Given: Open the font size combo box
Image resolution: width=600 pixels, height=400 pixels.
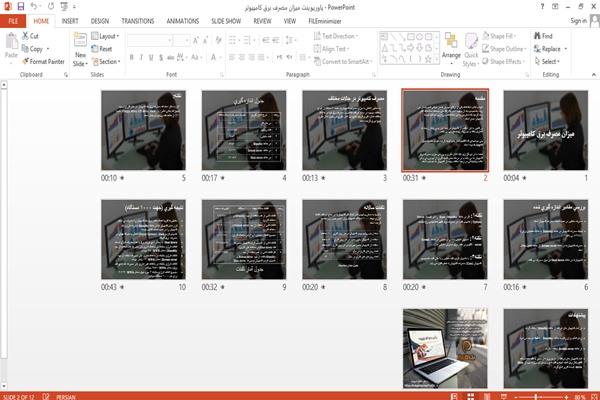Looking at the screenshot, I should click(x=181, y=40).
